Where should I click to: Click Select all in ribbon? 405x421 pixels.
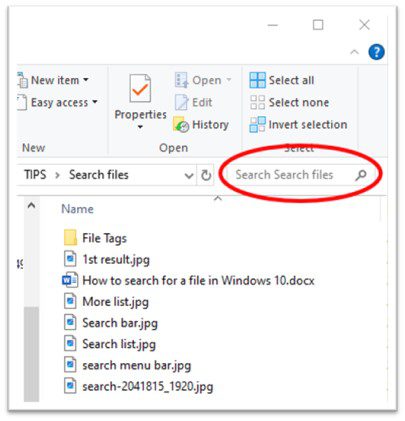tap(282, 80)
